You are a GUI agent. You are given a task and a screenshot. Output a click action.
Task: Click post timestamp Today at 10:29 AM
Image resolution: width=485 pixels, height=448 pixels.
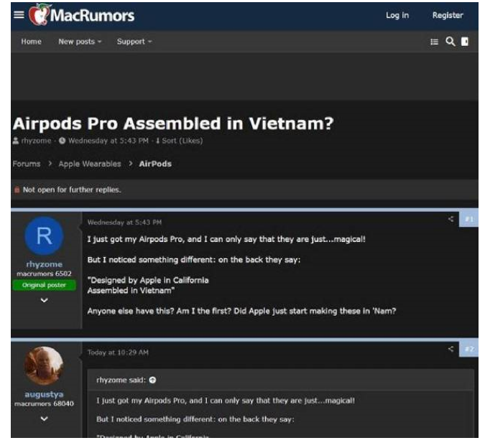pyautogui.click(x=118, y=353)
